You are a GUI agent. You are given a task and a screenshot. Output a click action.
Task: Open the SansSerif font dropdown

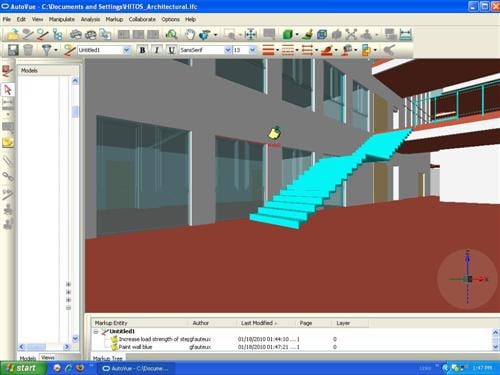tap(228, 50)
